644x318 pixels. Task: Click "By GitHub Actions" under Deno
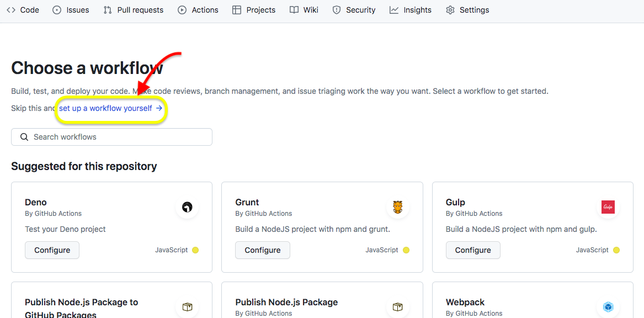click(54, 214)
